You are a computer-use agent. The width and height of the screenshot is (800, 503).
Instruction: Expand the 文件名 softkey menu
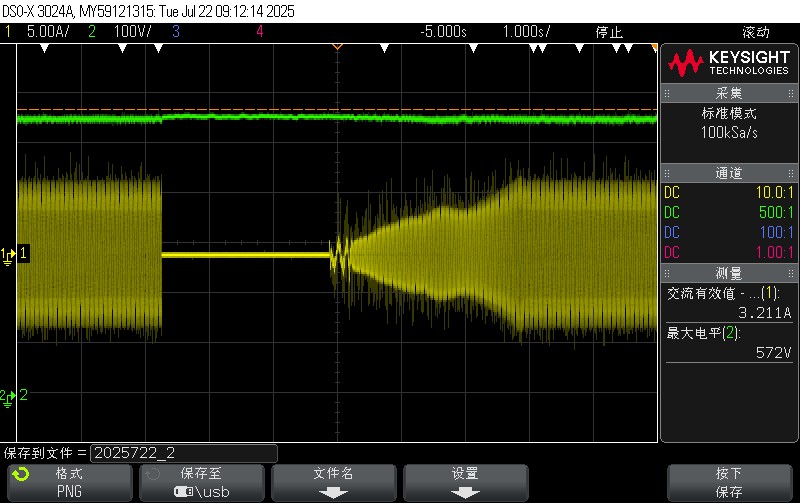click(333, 482)
